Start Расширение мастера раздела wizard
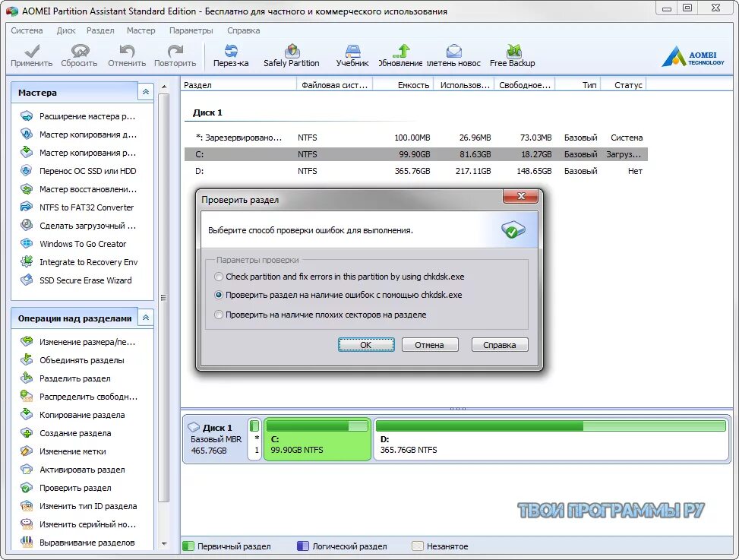Viewport: 739px width, 560px height. coord(78,116)
